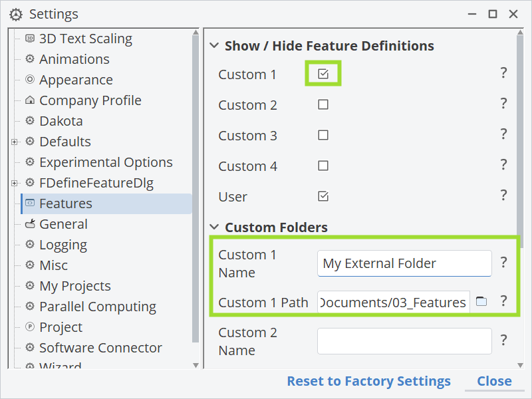Collapse Show / Hide Feature Definitions section
The width and height of the screenshot is (532, 399).
click(x=214, y=45)
